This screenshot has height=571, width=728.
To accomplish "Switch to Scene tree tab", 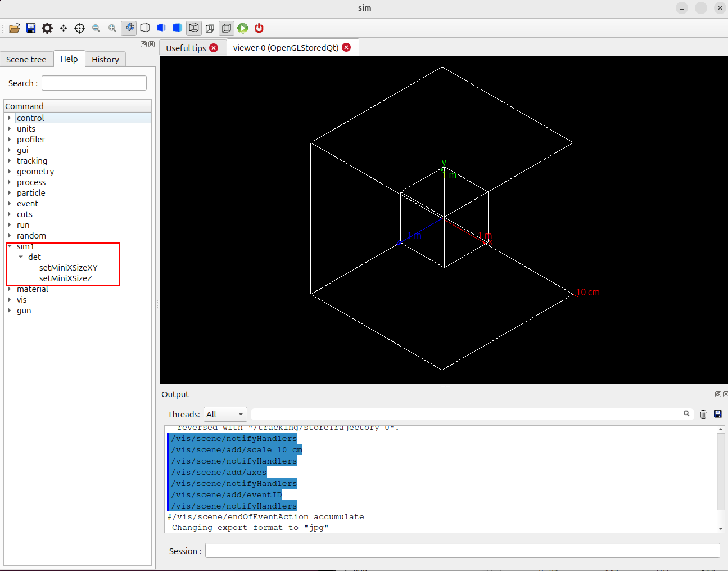I will [26, 60].
